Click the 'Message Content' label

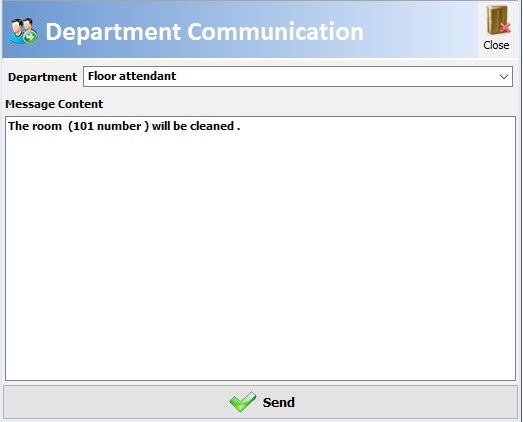click(x=54, y=104)
